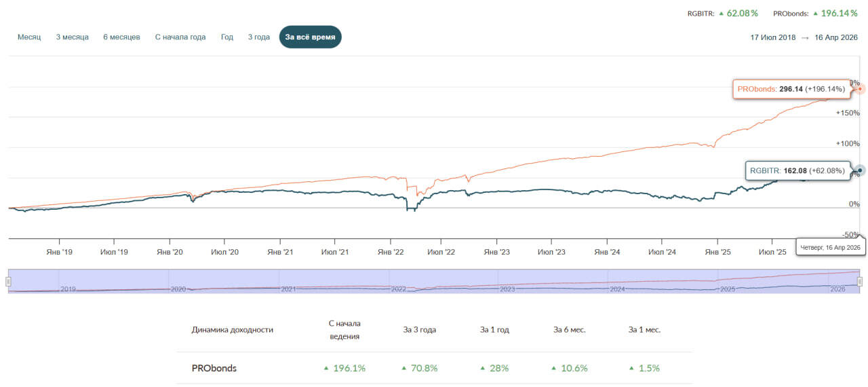
Task: Click the green arrow next to RGBITR legend
Action: click(x=722, y=13)
